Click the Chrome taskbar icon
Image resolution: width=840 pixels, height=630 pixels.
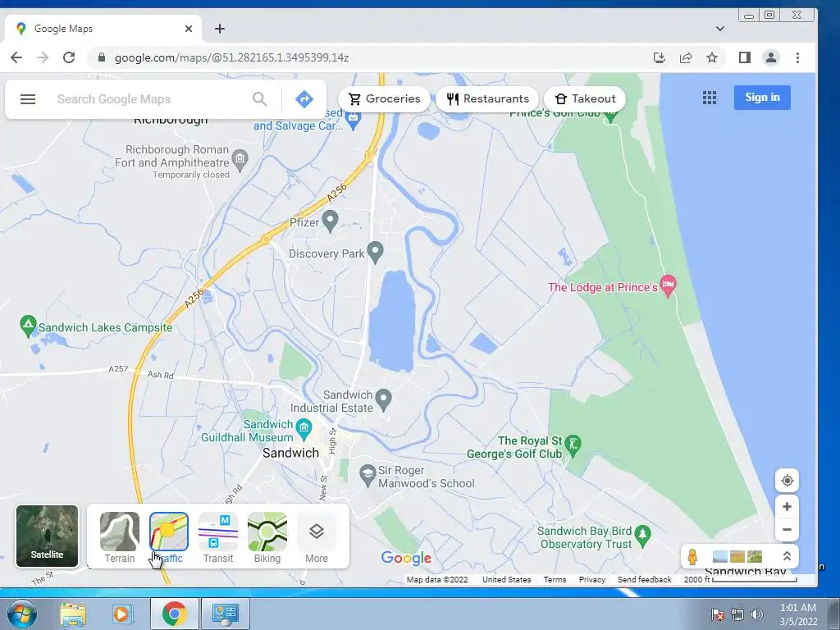[x=174, y=614]
